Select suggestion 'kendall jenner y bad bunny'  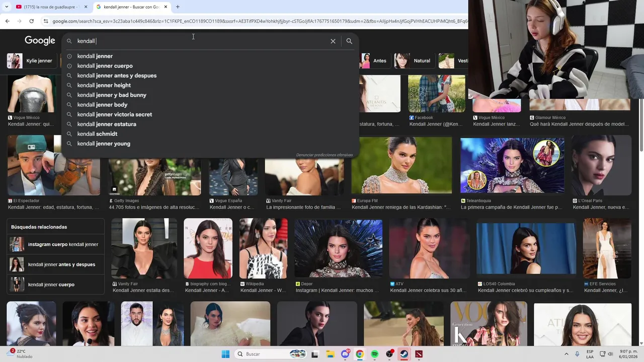pos(210,95)
